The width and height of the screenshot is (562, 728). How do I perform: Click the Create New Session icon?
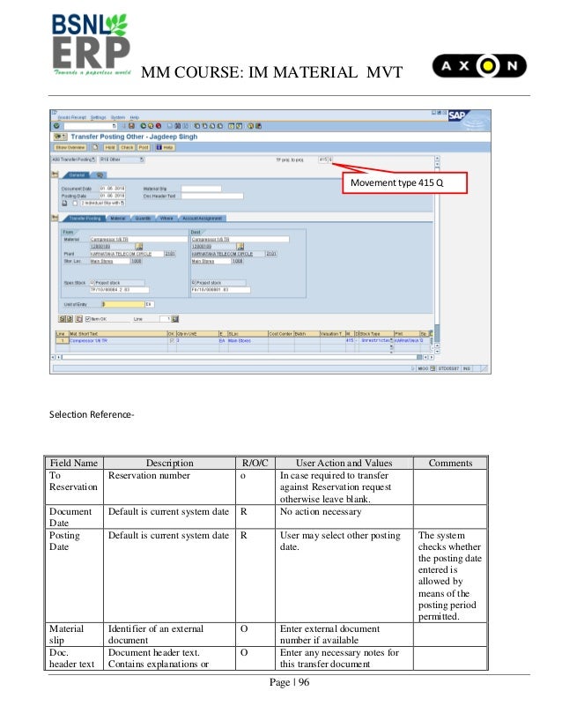[231, 126]
